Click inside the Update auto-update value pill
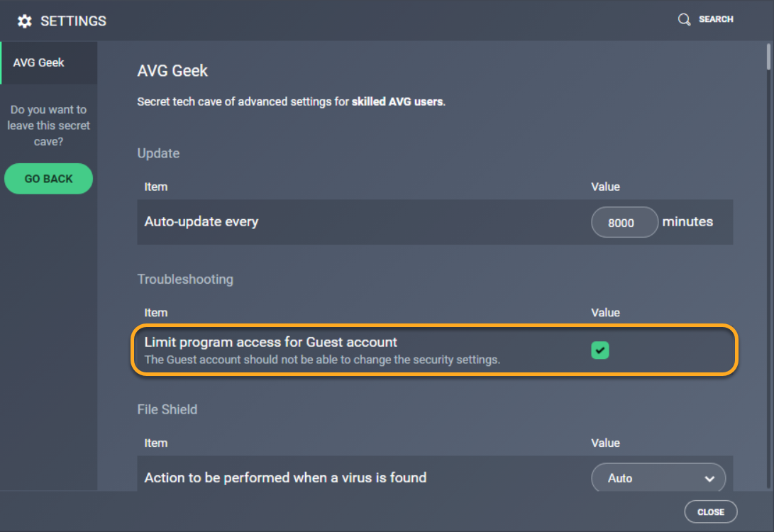 pos(624,222)
